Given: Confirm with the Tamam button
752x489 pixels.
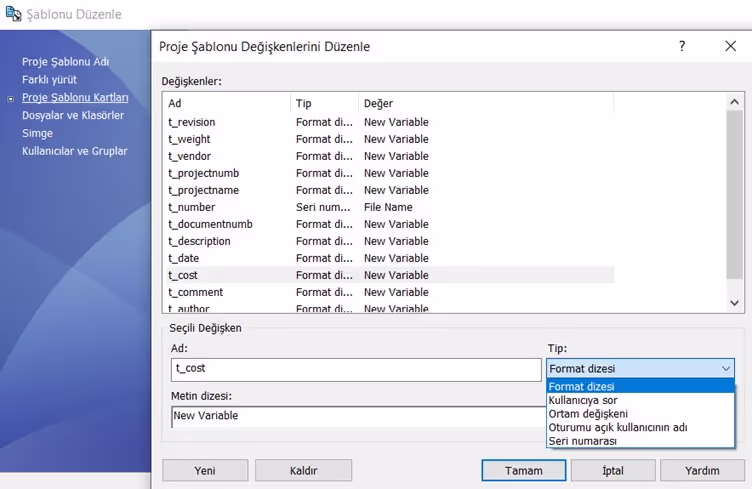Looking at the screenshot, I should tap(524, 470).
